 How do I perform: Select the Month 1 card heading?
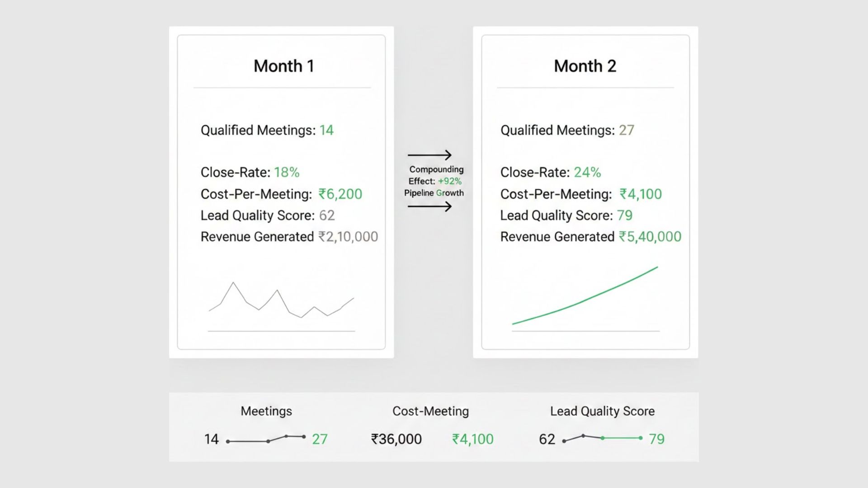tap(283, 66)
